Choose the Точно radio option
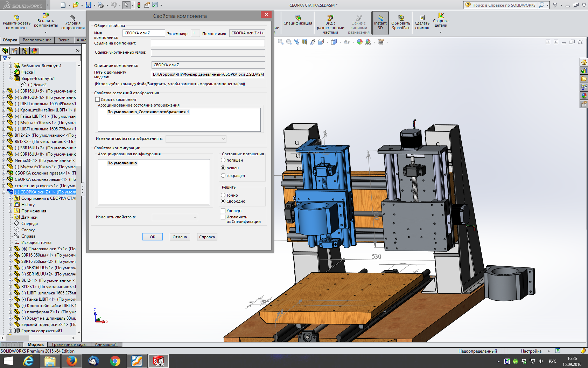Viewport: 588px width, 368px height. click(223, 195)
